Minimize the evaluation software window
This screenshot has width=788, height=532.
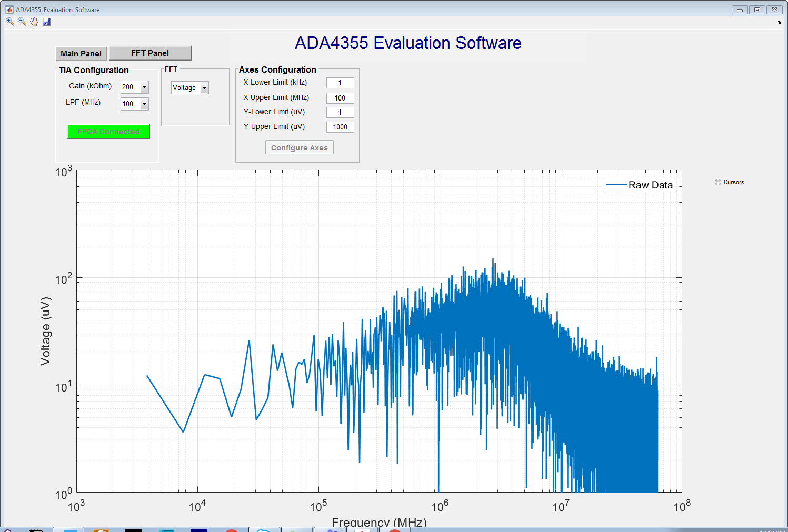point(740,9)
